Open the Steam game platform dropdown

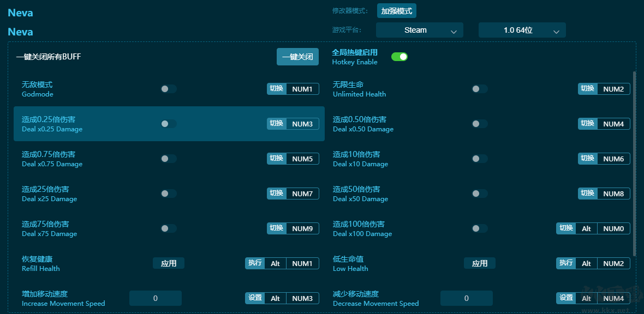tap(419, 30)
